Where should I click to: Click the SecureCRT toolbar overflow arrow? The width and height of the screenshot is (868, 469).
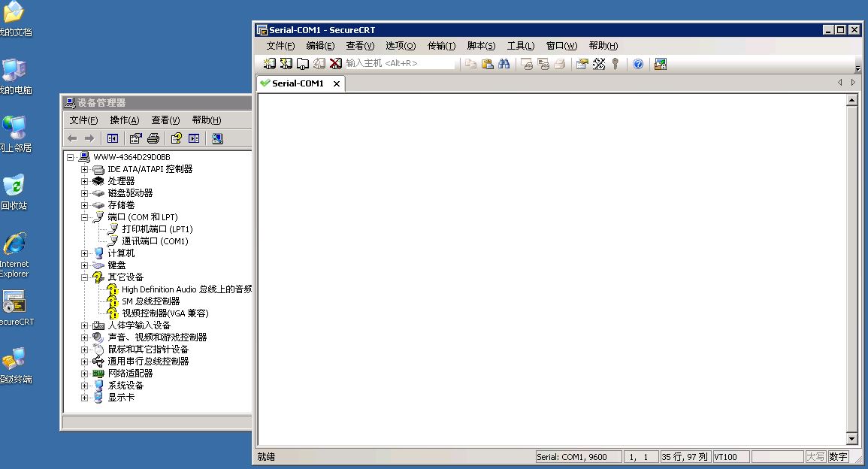pyautogui.click(x=857, y=68)
